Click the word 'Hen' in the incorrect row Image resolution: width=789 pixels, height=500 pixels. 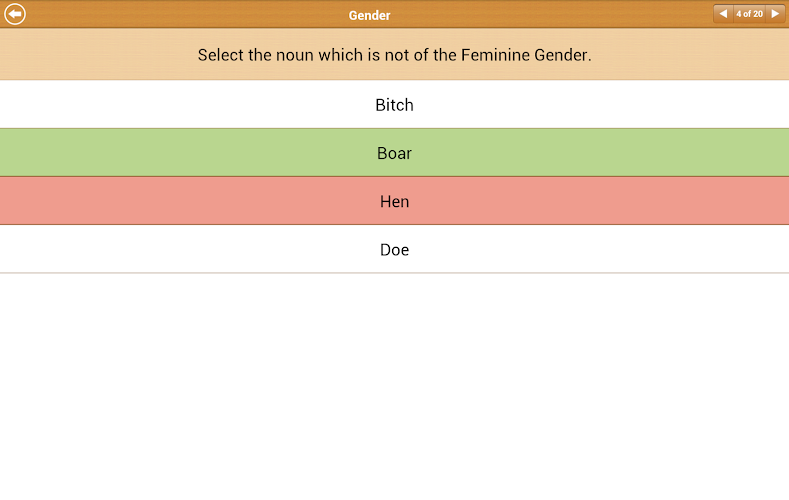point(394,201)
